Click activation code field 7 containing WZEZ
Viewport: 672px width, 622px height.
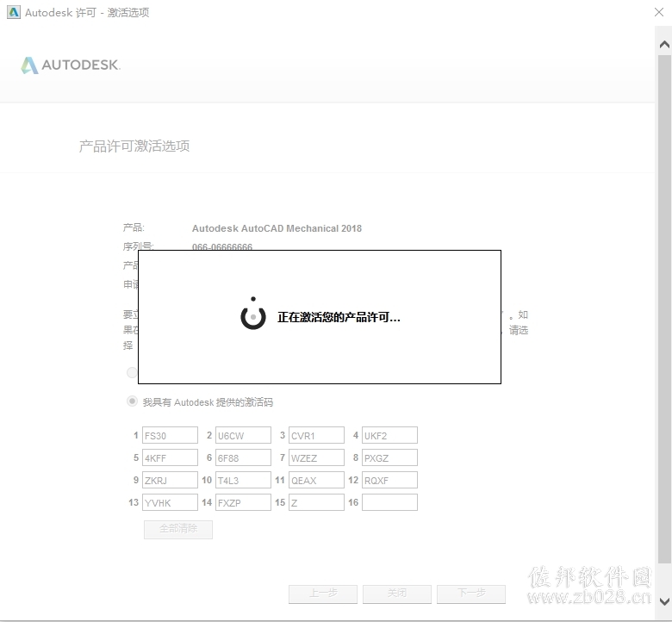[x=316, y=457]
